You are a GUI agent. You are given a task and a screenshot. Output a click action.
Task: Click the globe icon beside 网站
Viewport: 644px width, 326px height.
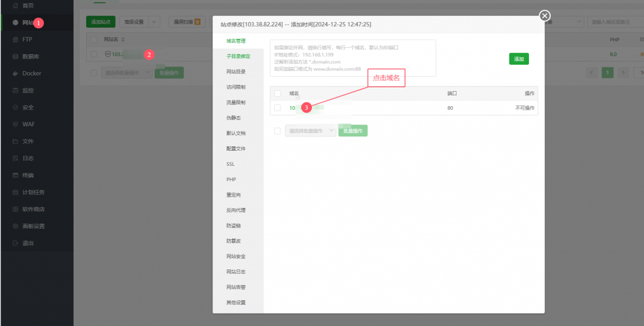[16, 23]
